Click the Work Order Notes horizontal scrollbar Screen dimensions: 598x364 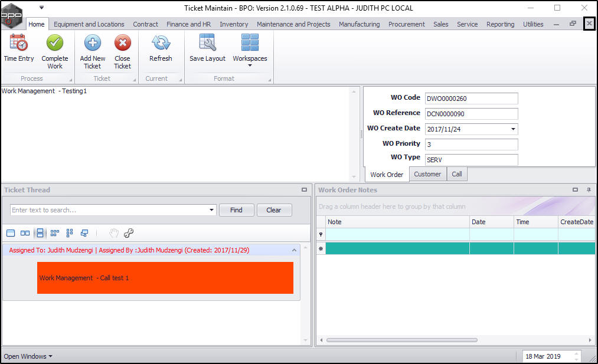coord(402,340)
